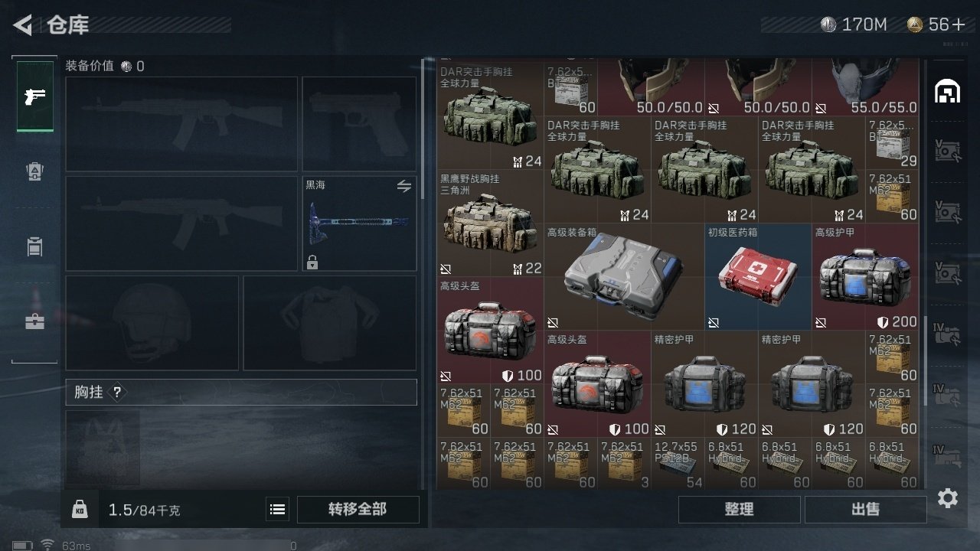Select the 黑鹰野战胸挂 chest rig item

coord(490,223)
